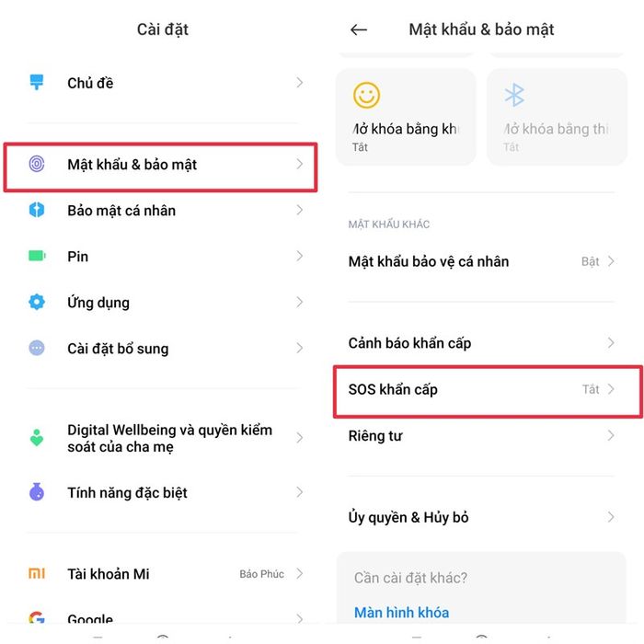
Task: Open Mật khẩu bảo vệ cá nhân setting
Action: [481, 261]
